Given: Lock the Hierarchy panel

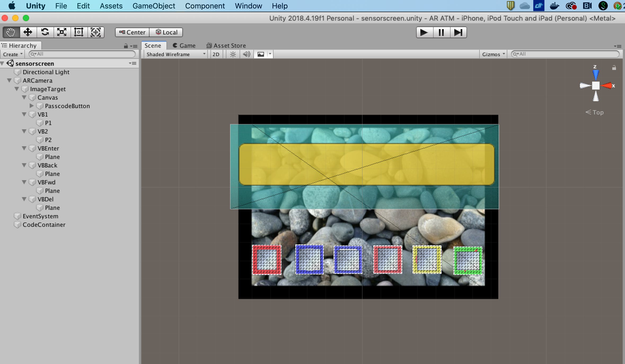Looking at the screenshot, I should click(126, 46).
